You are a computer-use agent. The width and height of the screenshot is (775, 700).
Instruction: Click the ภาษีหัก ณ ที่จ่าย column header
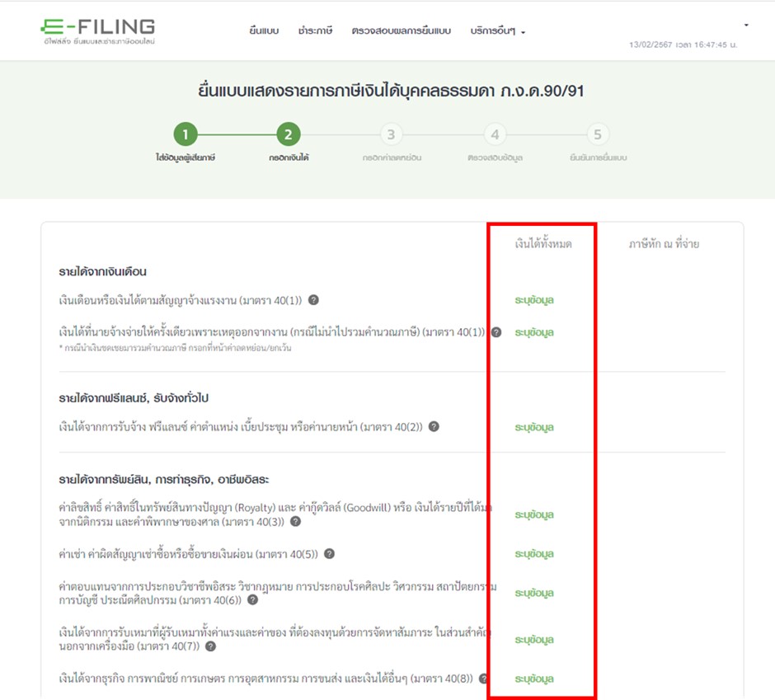pos(664,243)
